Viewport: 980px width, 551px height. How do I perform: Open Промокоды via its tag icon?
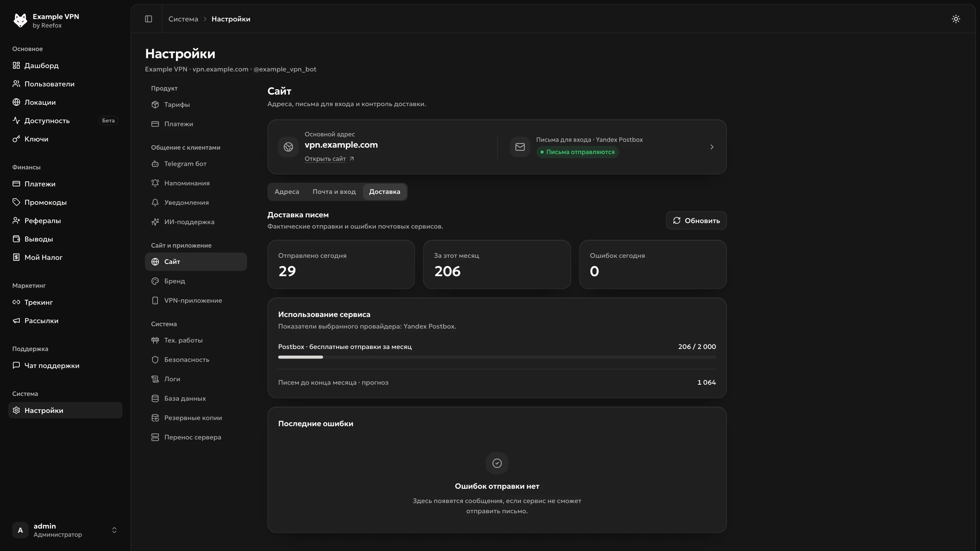[16, 202]
